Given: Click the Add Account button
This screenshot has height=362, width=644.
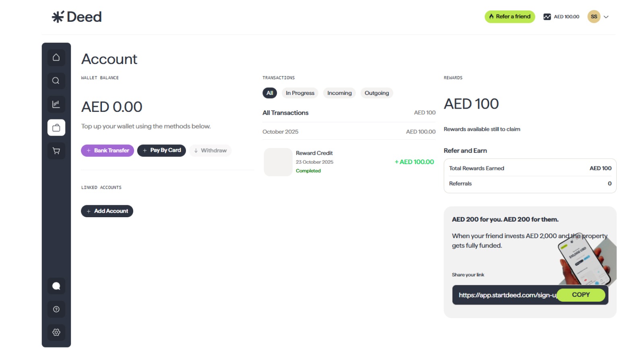Looking at the screenshot, I should click(107, 211).
